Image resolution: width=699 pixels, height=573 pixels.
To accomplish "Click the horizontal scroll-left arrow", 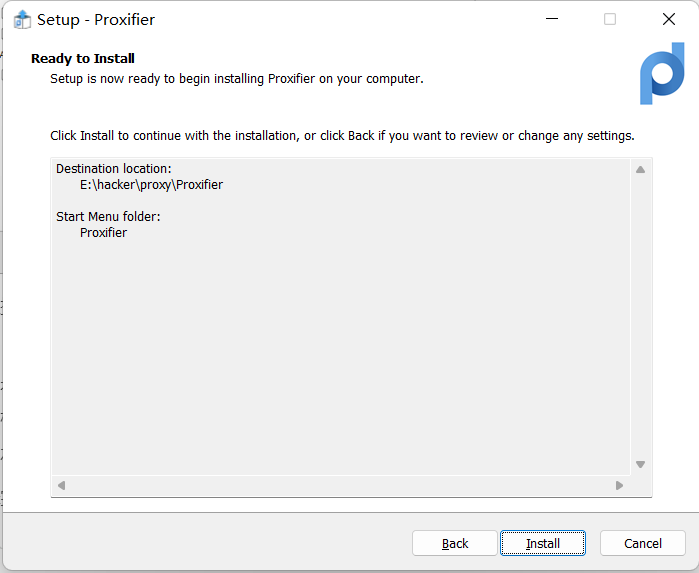I will [61, 486].
